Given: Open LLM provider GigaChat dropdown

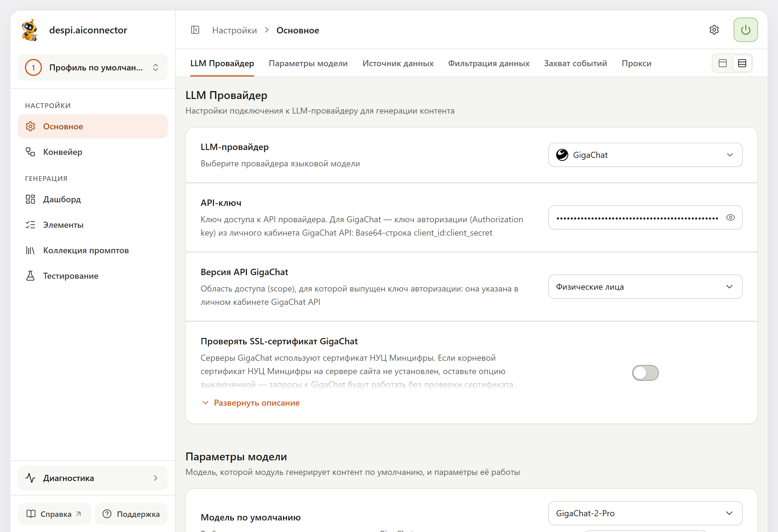Looking at the screenshot, I should click(x=645, y=155).
